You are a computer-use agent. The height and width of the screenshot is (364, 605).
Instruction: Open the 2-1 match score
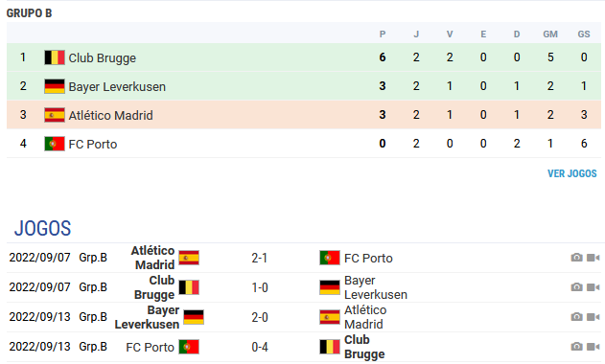pos(259,258)
